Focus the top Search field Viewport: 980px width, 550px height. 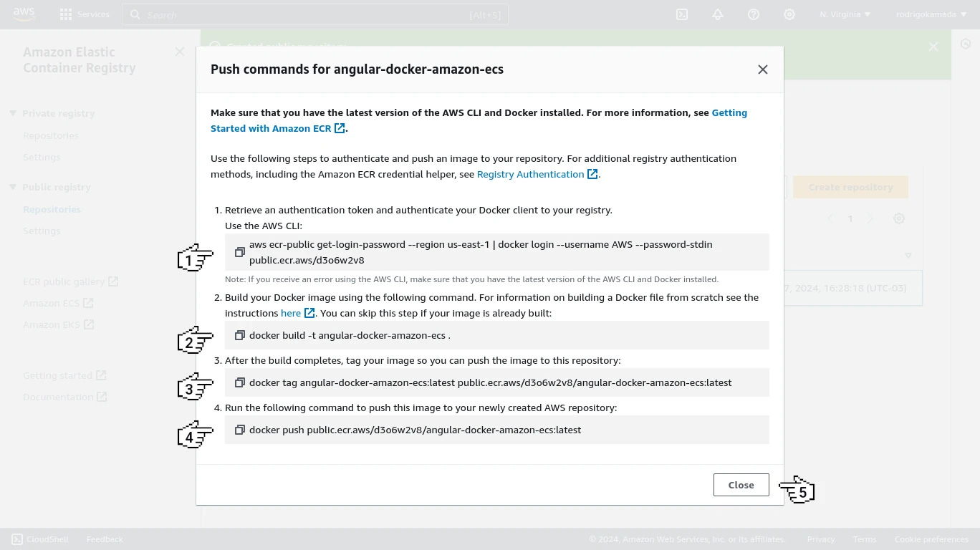point(315,14)
